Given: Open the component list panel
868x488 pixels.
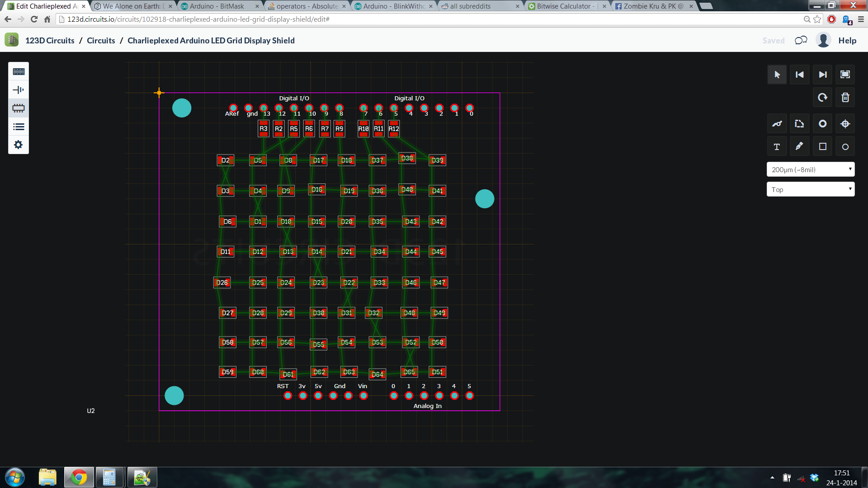Looking at the screenshot, I should point(18,127).
